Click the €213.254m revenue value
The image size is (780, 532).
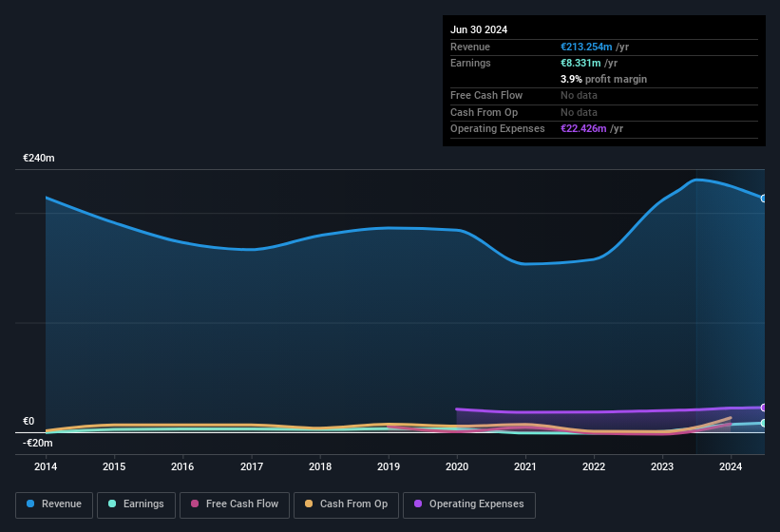click(586, 47)
